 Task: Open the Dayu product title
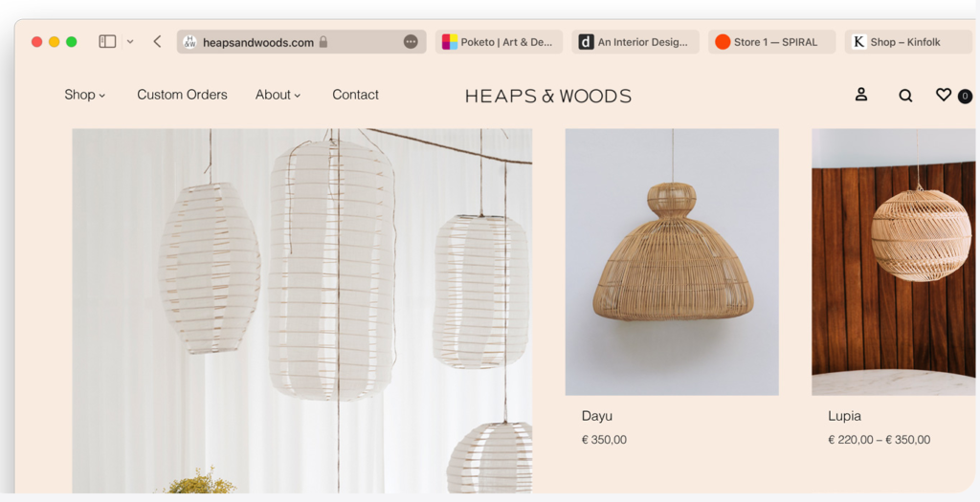coord(597,416)
